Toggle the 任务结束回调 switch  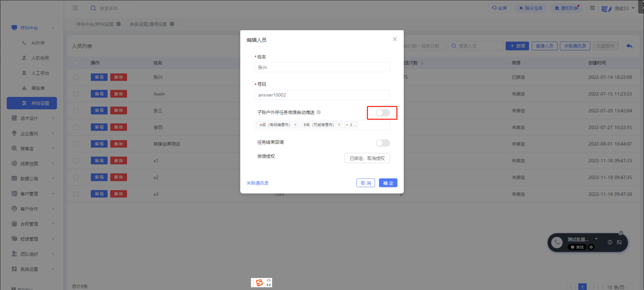(383, 143)
